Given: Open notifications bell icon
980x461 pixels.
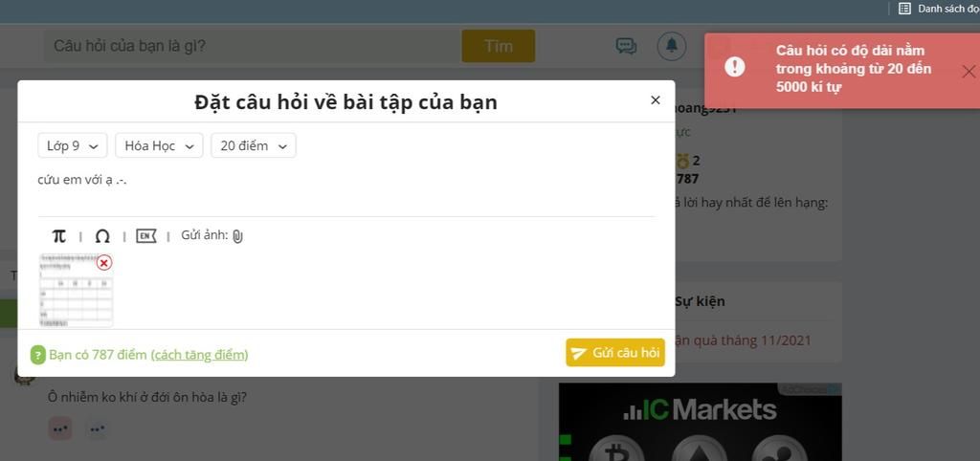Looking at the screenshot, I should (x=672, y=46).
